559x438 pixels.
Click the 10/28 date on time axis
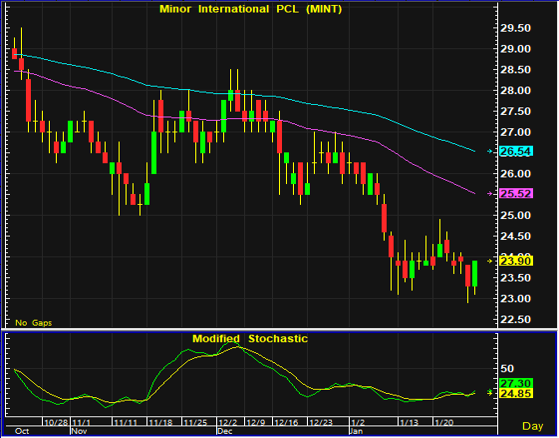[x=56, y=422]
